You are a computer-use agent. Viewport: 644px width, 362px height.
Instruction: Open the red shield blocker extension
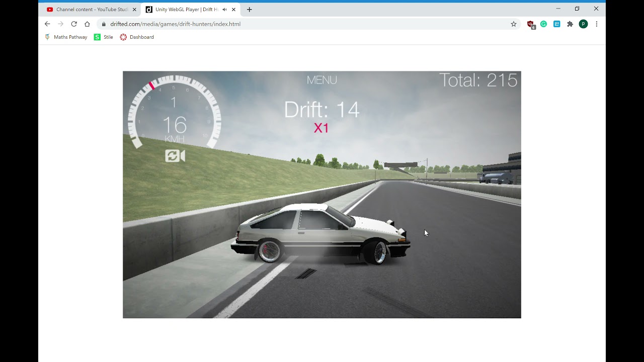531,24
